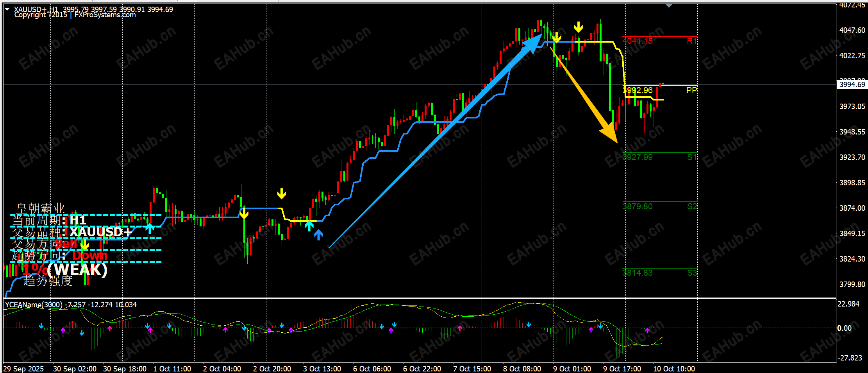Click 3799.80 on the price scale
Viewport: 868px width, 373px height.
coord(852,284)
